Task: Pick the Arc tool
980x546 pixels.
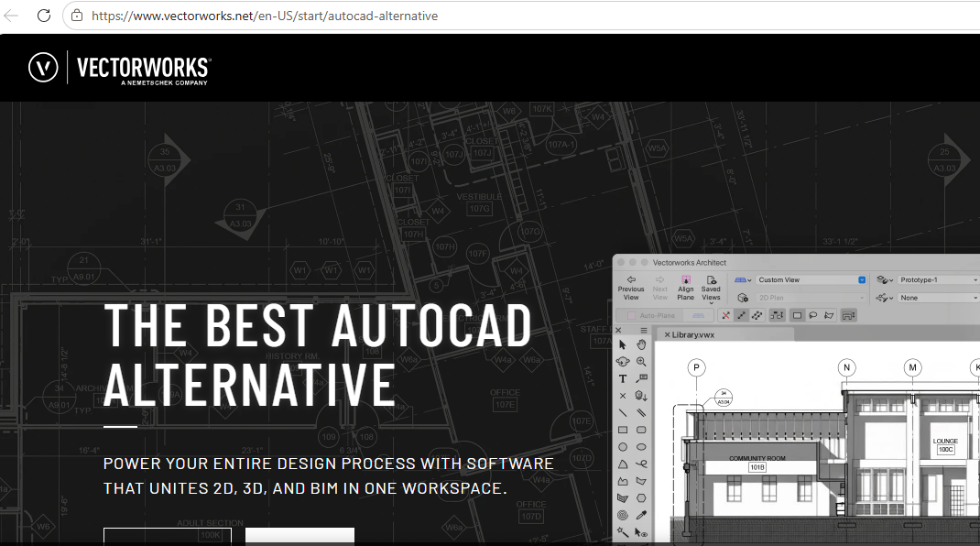Action: pyautogui.click(x=623, y=464)
